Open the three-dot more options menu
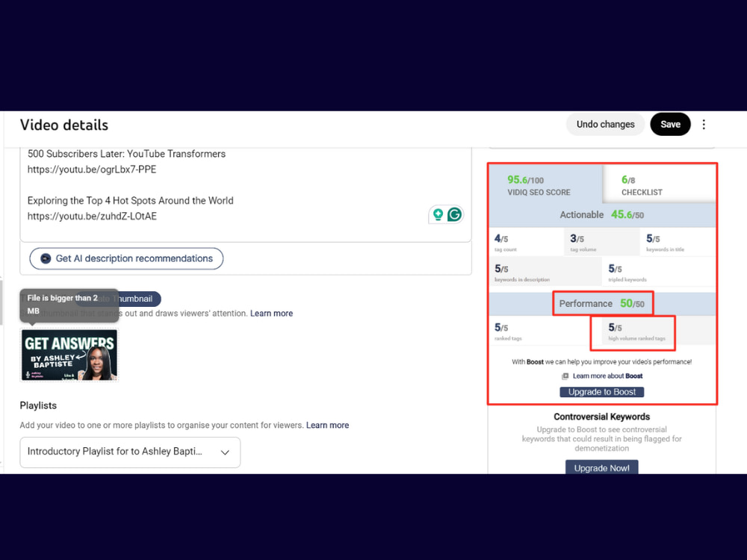Image resolution: width=747 pixels, height=560 pixels. coord(704,124)
